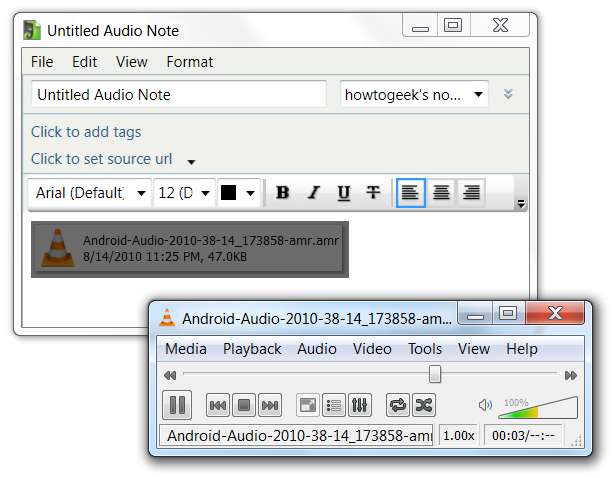Toggle strikethrough formatting in the note toolbar

click(373, 192)
